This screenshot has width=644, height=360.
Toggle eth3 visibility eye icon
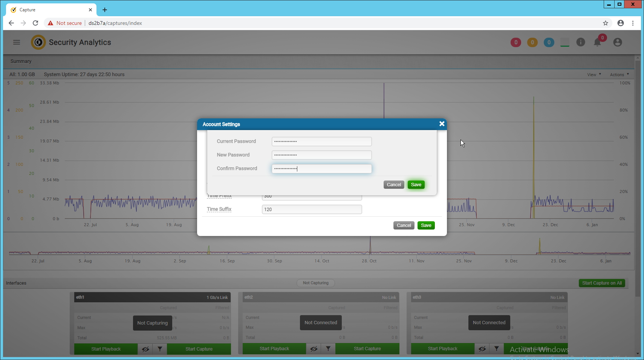coord(482,349)
